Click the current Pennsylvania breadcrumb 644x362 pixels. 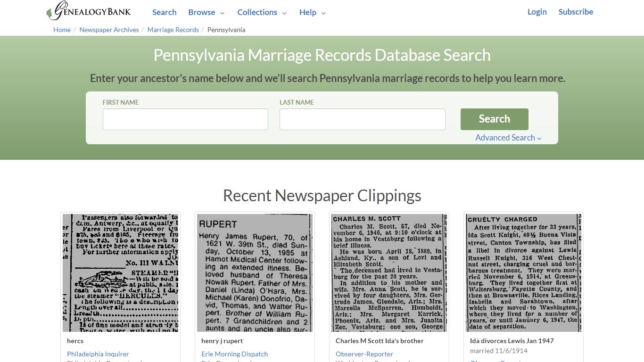pos(226,30)
